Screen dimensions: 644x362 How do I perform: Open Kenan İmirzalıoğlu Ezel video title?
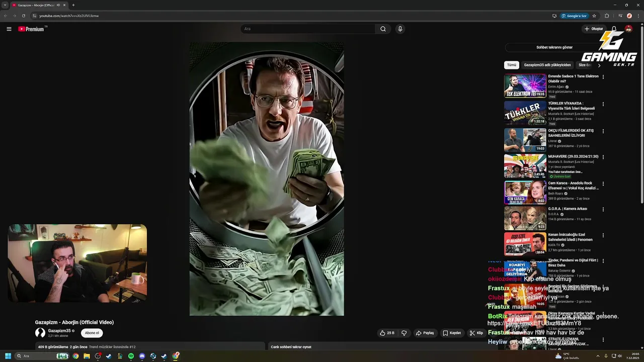(x=570, y=237)
